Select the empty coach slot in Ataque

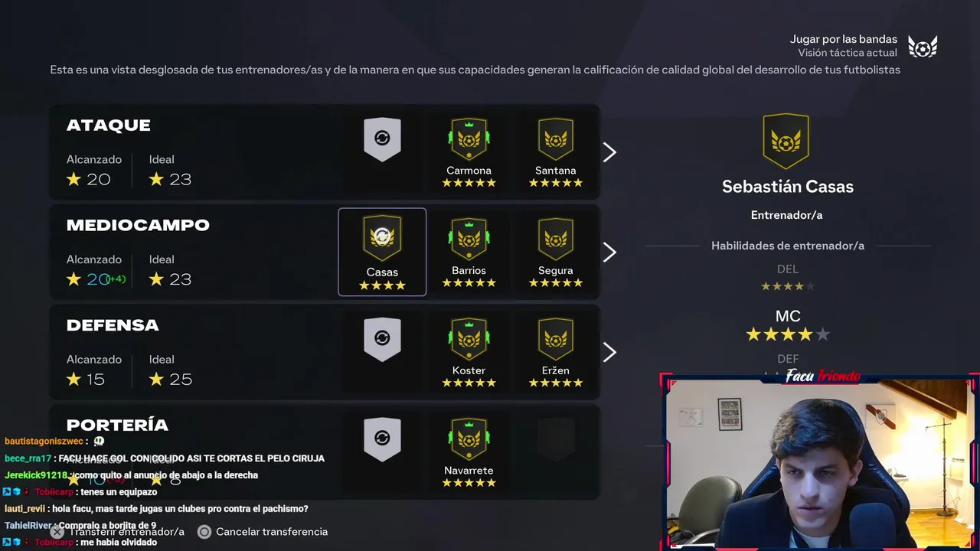point(382,139)
